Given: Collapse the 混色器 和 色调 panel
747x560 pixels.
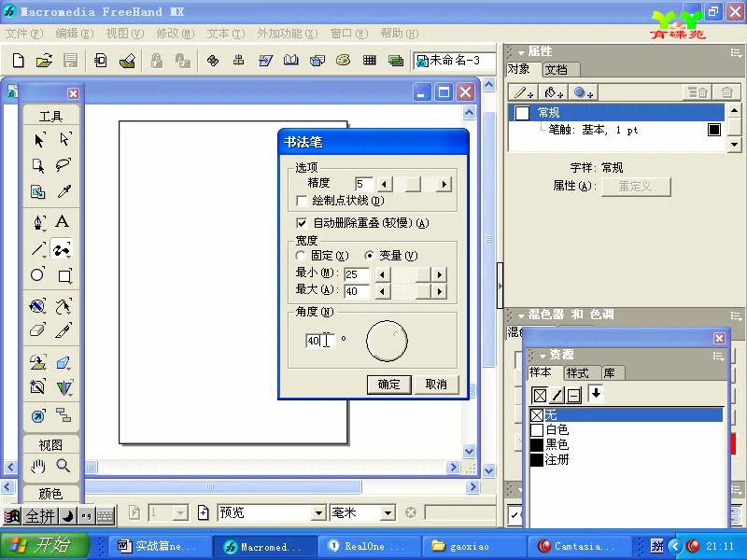Looking at the screenshot, I should click(522, 315).
